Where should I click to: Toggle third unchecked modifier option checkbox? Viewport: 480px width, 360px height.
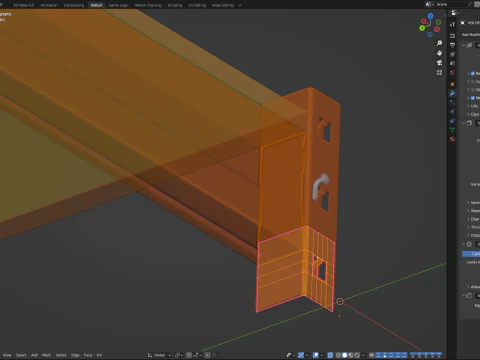tap(472, 90)
